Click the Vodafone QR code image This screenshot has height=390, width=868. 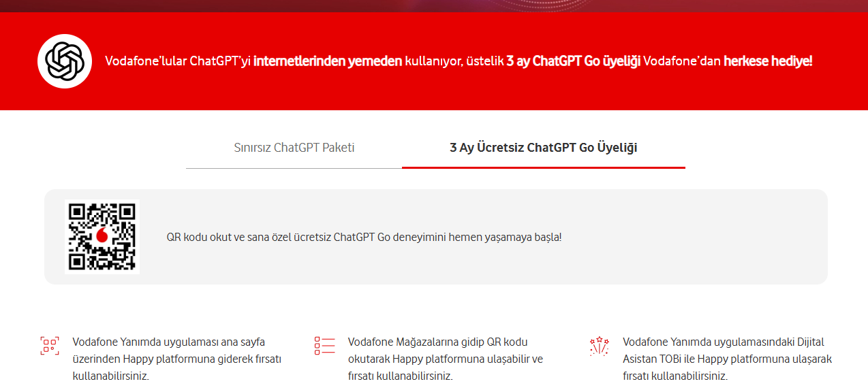click(102, 237)
